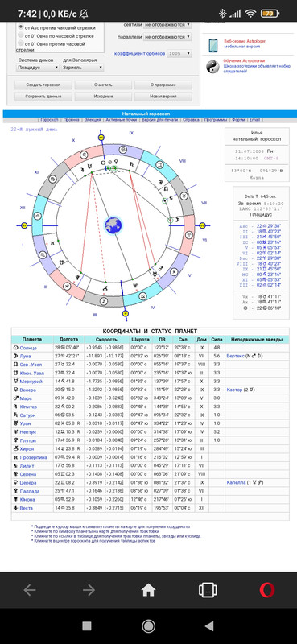Open the Юпитер planet link
The height and width of the screenshot is (644, 297).
[28, 407]
